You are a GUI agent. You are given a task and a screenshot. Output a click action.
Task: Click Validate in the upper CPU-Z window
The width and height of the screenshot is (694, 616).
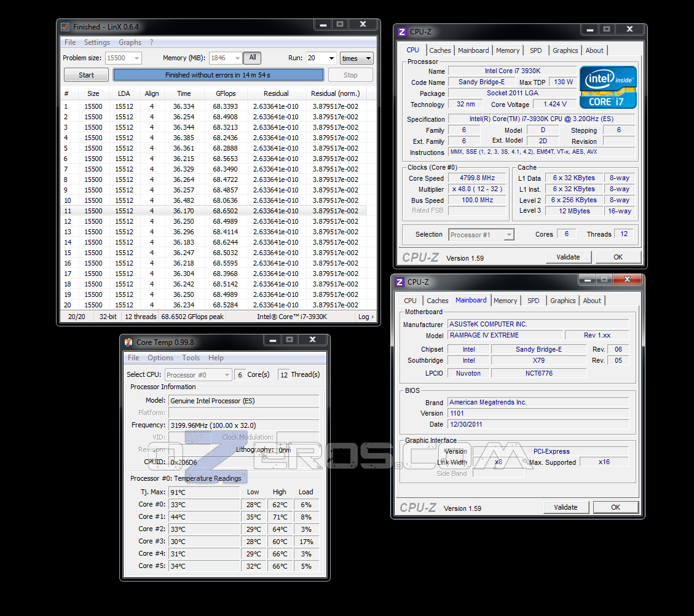[x=569, y=257]
